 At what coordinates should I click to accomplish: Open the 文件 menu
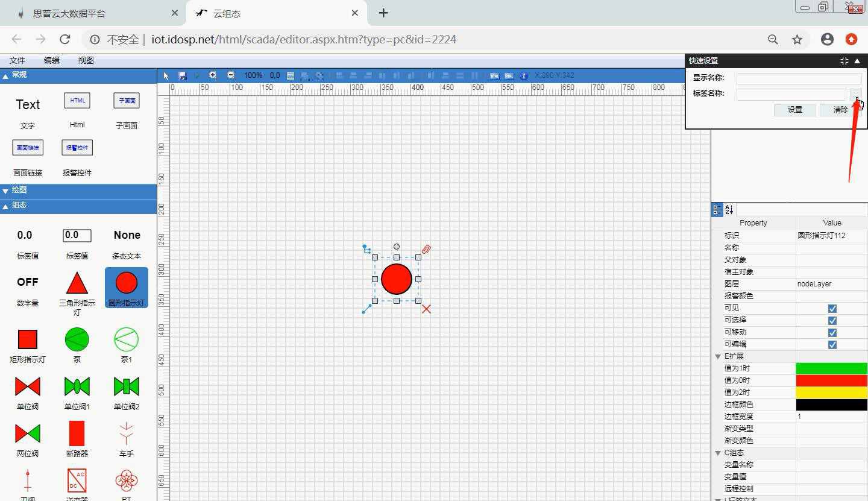pos(17,61)
